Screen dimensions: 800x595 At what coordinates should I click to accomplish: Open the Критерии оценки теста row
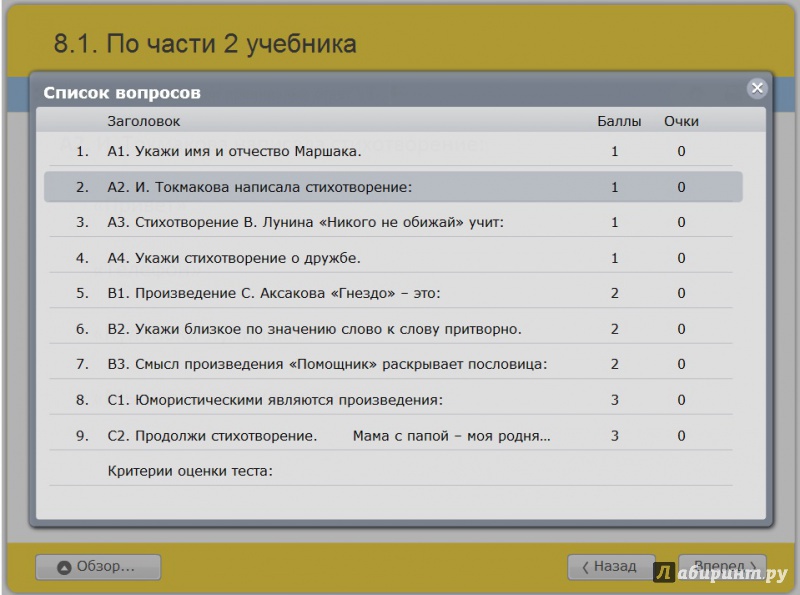pos(393,470)
